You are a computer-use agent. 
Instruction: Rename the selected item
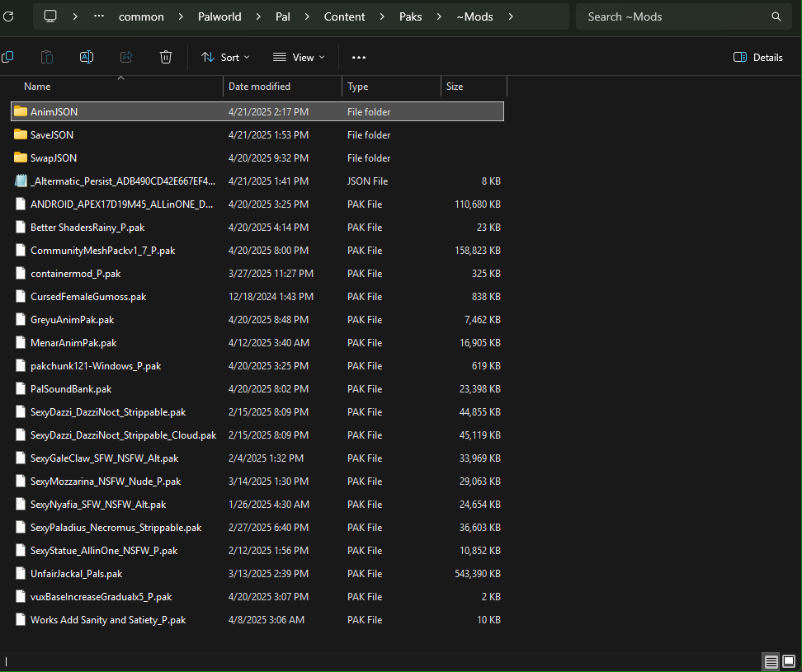click(x=87, y=57)
